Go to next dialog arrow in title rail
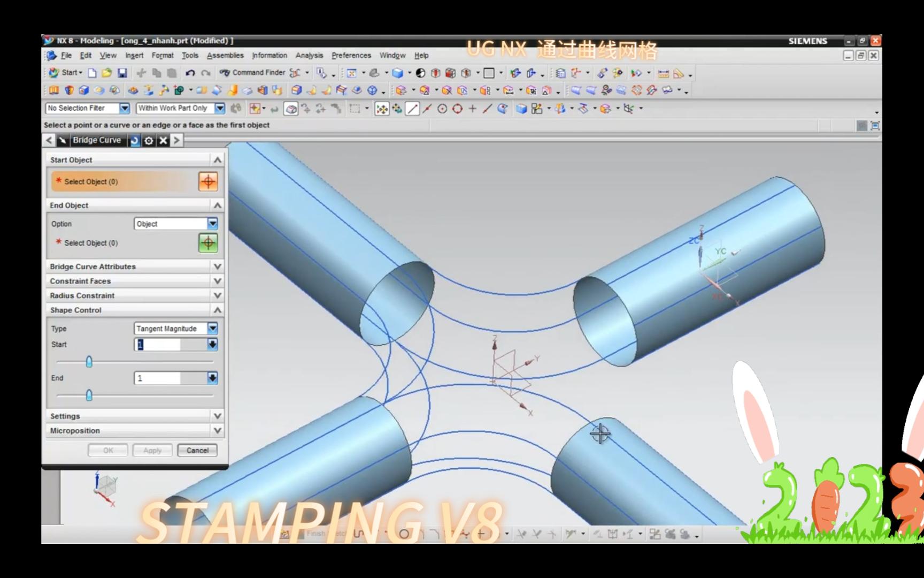The image size is (924, 578). pos(176,140)
